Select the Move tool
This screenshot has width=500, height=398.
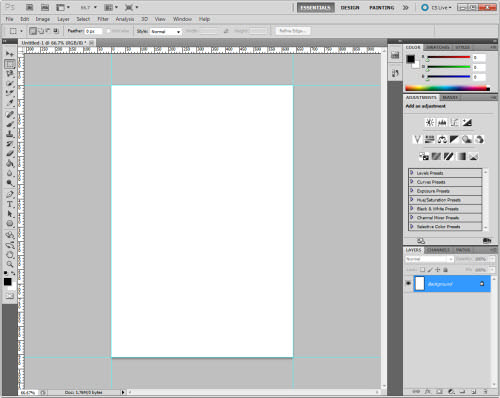tap(10, 53)
